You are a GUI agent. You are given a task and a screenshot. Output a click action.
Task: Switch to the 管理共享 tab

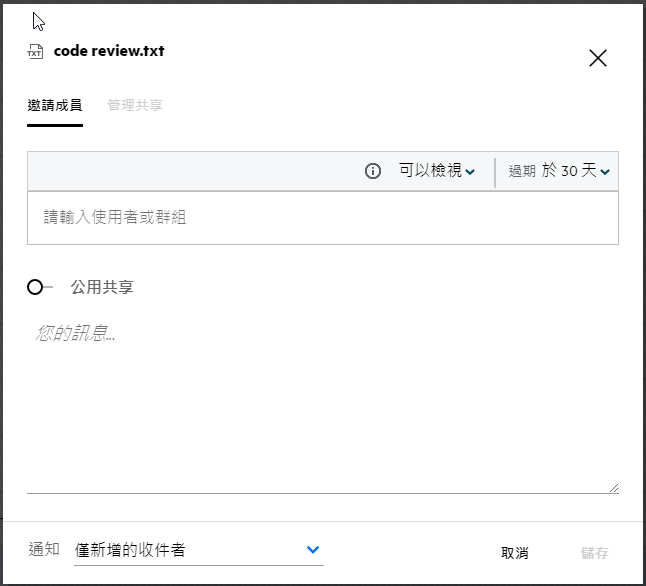pos(135,105)
